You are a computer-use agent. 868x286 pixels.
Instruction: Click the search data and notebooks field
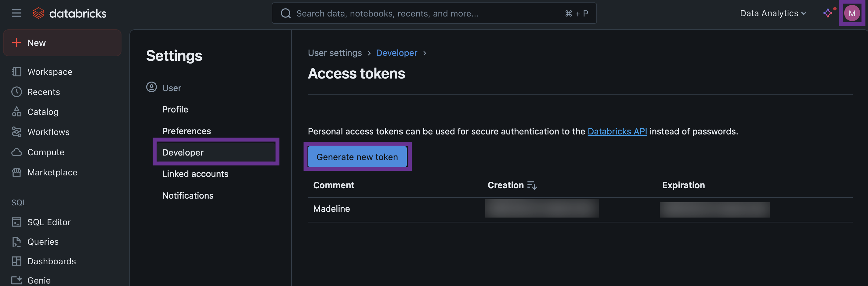(x=434, y=13)
